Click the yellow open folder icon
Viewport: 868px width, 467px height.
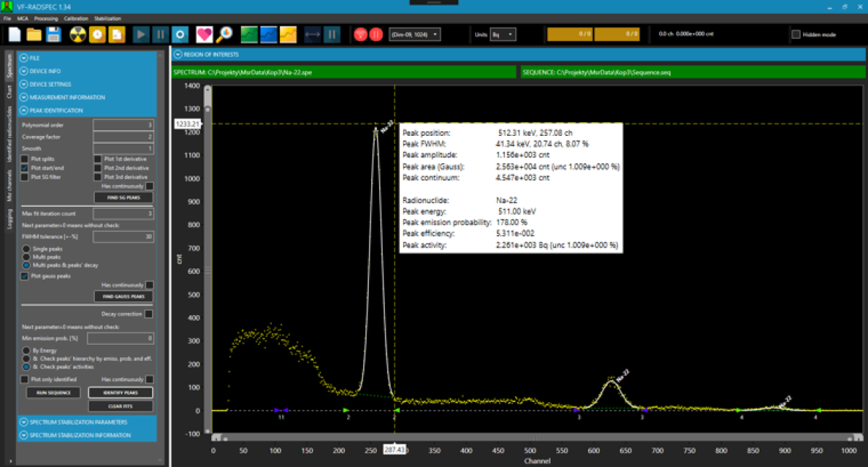point(34,34)
